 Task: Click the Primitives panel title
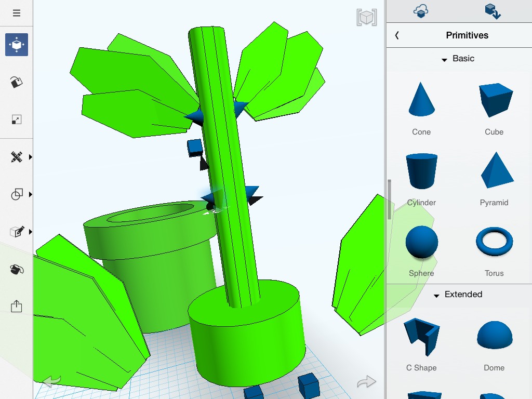467,35
